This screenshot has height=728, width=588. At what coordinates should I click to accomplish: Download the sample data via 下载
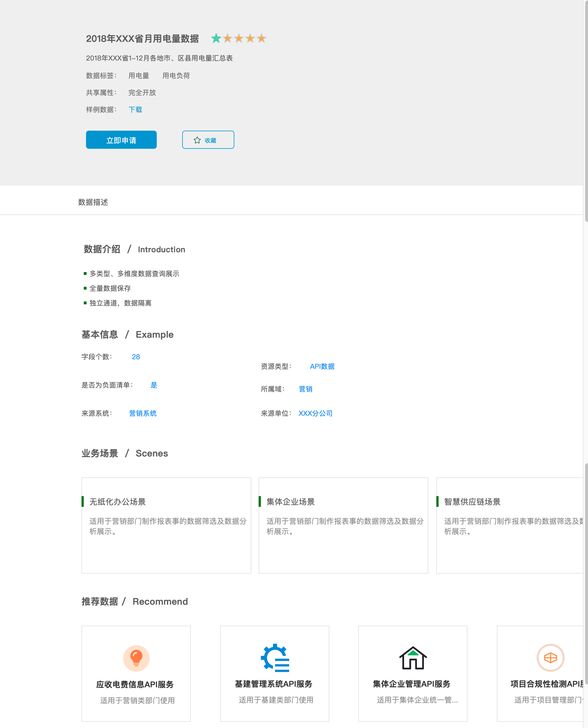click(x=135, y=109)
